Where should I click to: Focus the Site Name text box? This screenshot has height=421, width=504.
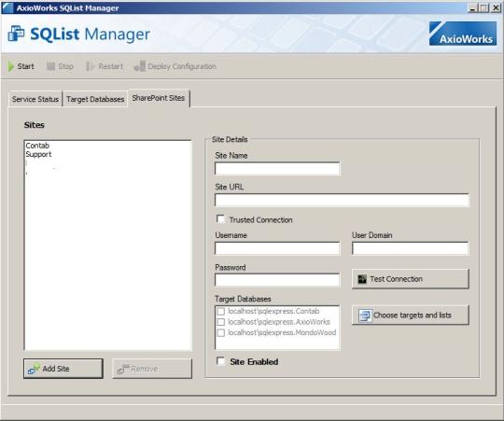(277, 168)
